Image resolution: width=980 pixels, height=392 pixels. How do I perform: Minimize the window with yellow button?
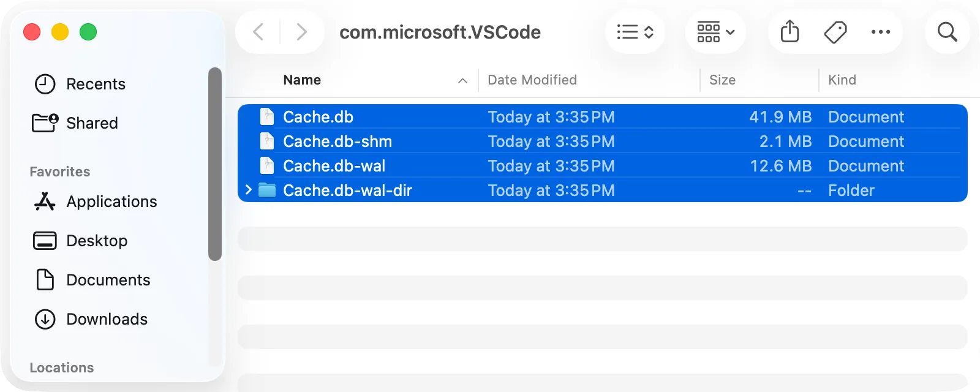tap(60, 32)
